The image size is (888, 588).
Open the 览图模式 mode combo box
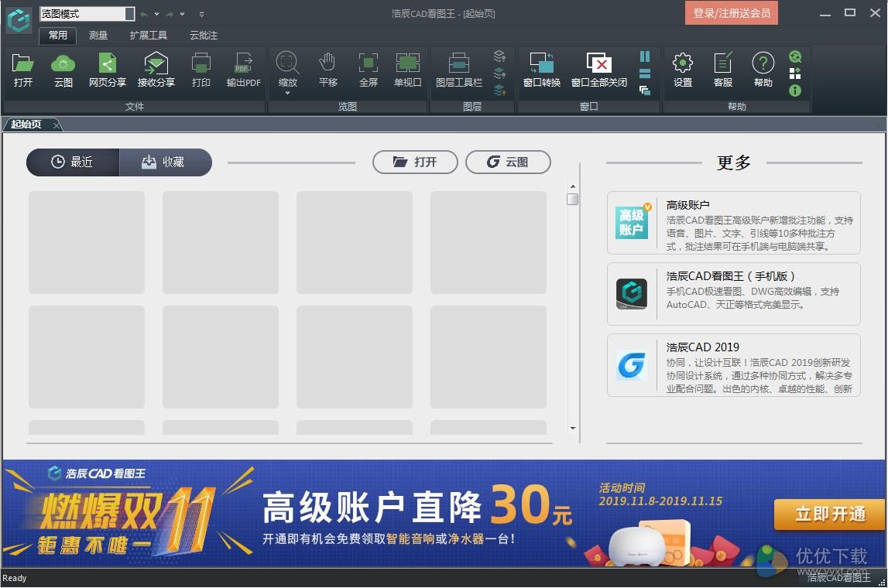click(87, 14)
